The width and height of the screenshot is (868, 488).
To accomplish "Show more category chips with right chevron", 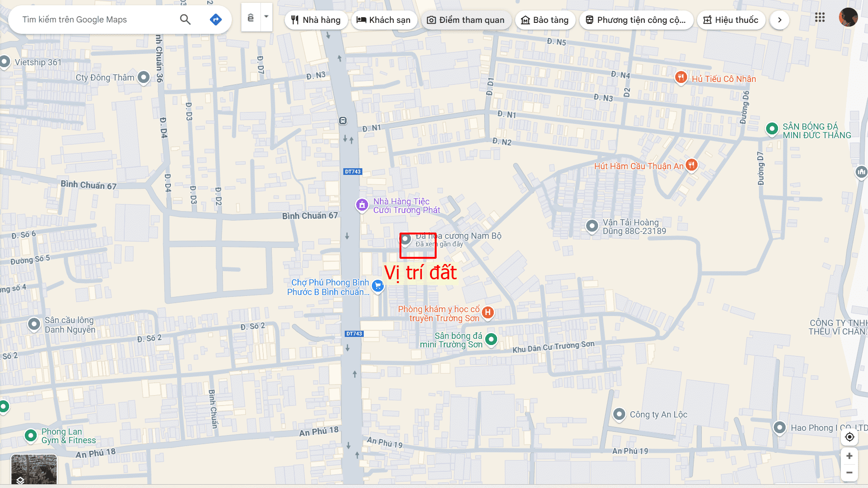I will click(x=779, y=20).
